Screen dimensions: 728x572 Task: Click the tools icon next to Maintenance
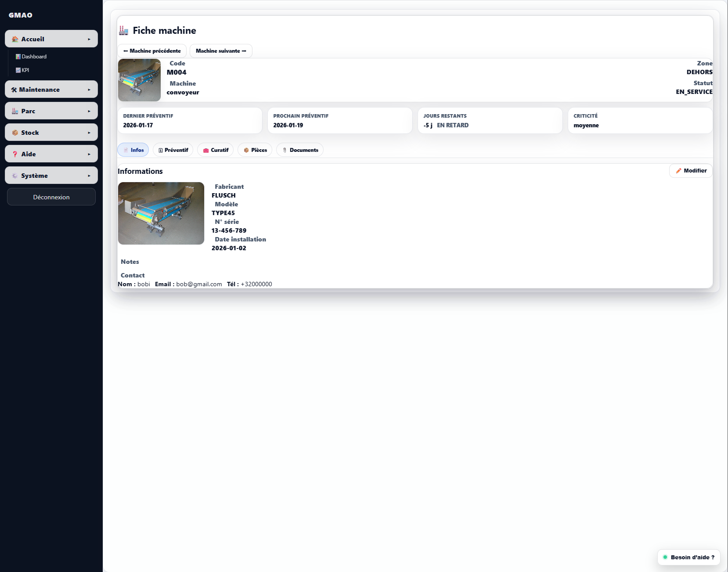coord(14,90)
